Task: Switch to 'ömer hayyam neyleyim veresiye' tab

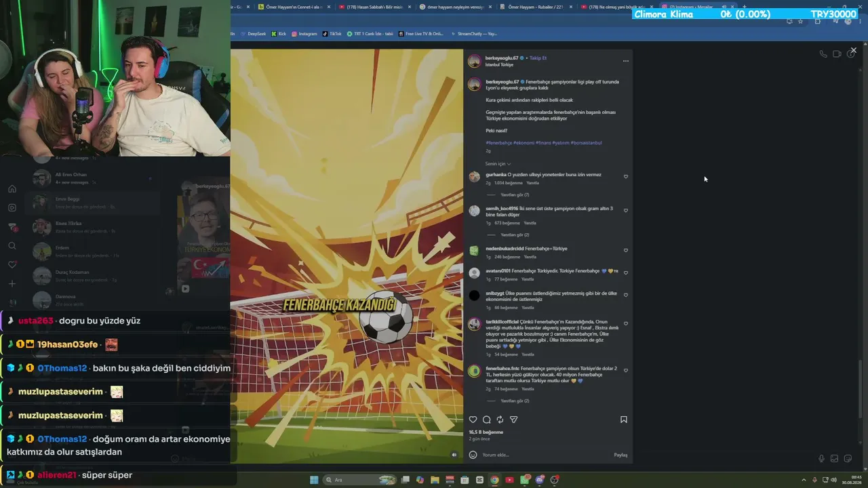Action: pyautogui.click(x=454, y=7)
